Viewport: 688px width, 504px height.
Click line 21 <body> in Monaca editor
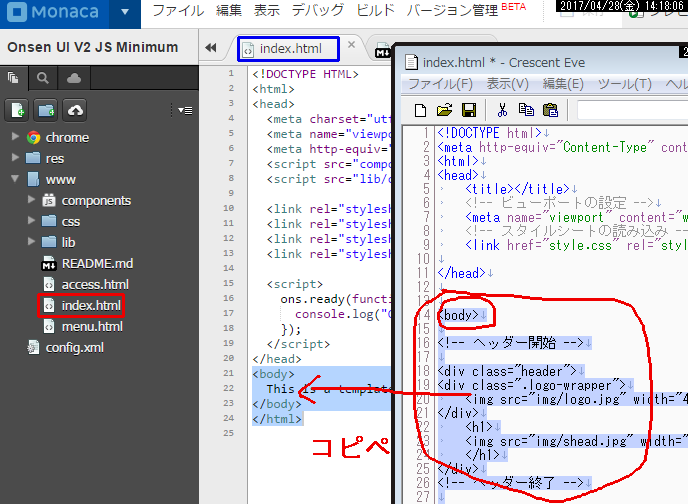click(x=273, y=374)
